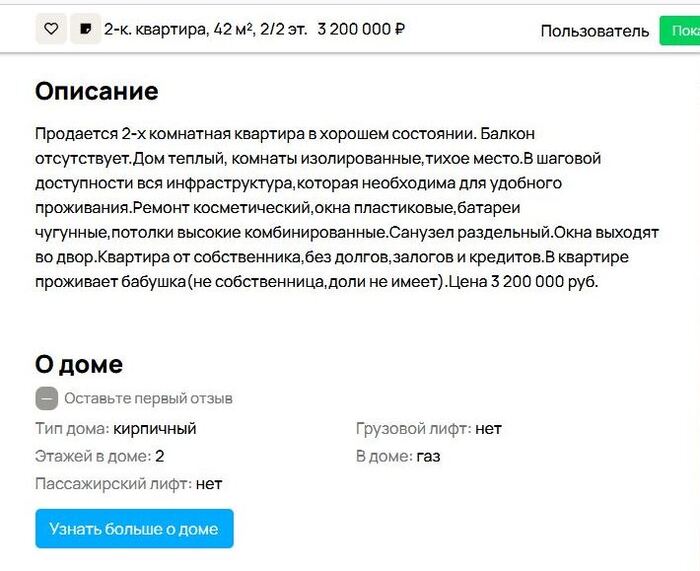
Task: Click the "Описание" heading
Action: click(96, 91)
